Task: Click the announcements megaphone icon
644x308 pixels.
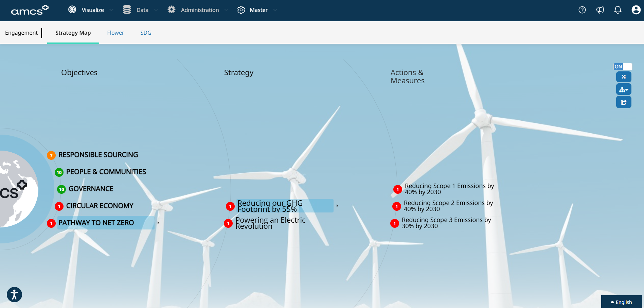Action: [x=600, y=10]
